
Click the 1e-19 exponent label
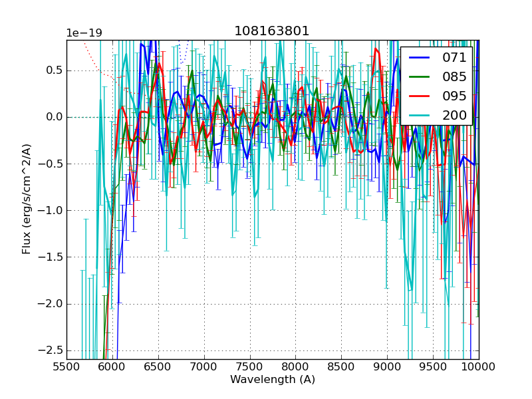(84, 33)
